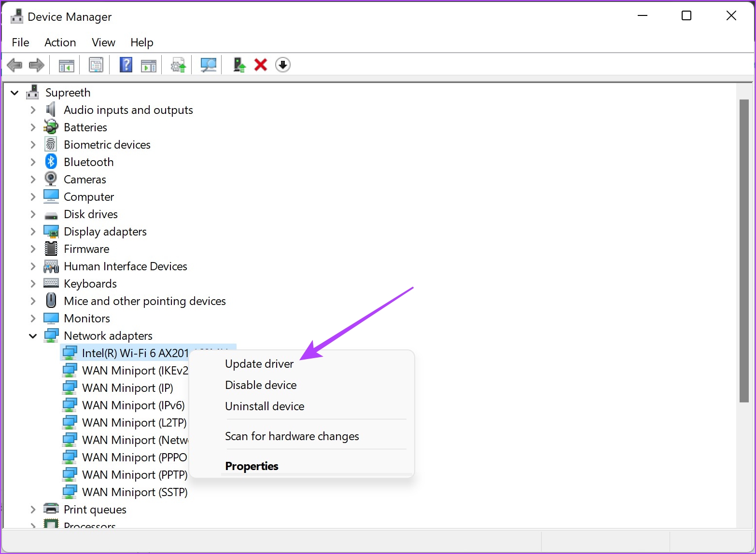756x554 pixels.
Task: Open the Action menu
Action: click(x=60, y=42)
